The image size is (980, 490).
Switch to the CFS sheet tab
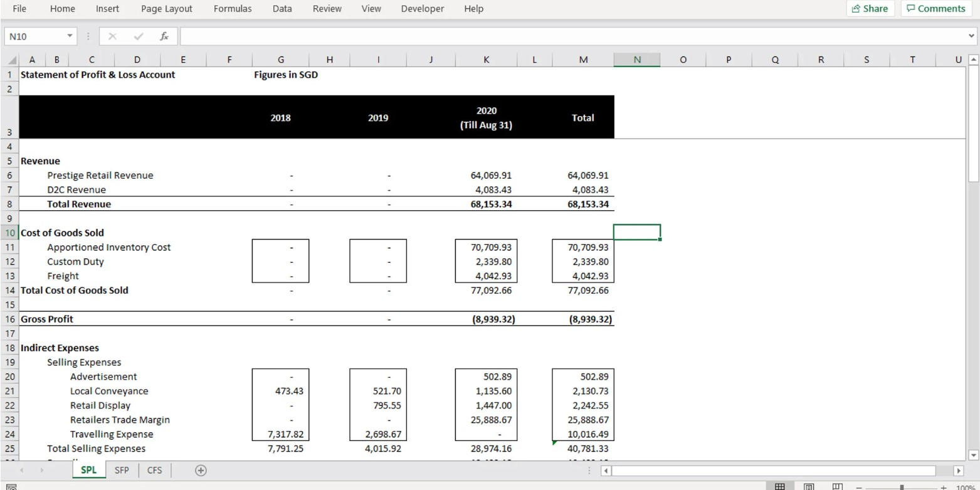coord(154,470)
